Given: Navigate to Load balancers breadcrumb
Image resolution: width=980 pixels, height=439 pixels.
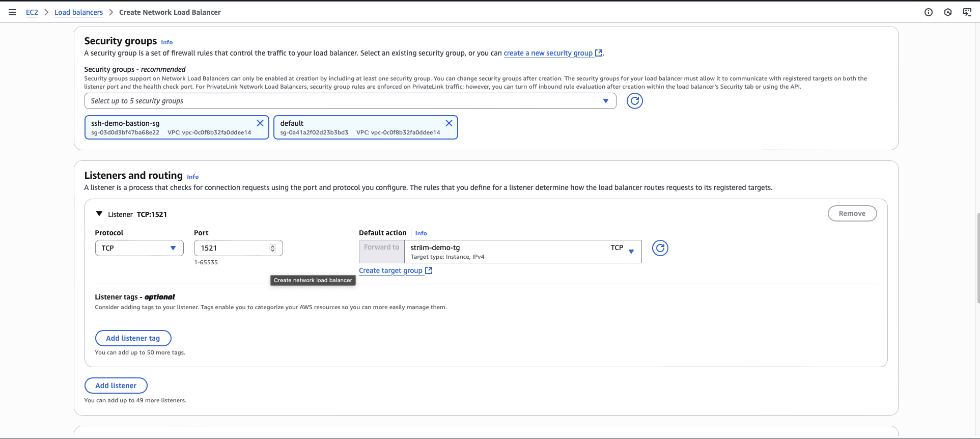Looking at the screenshot, I should point(78,12).
